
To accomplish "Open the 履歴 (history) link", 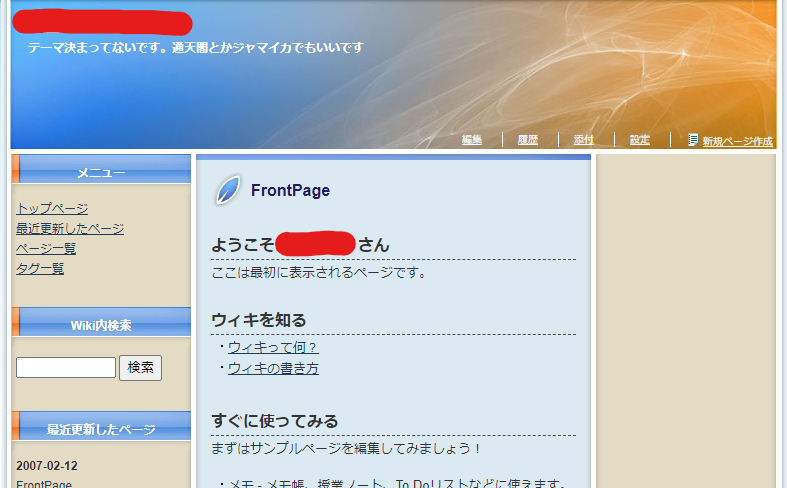I will [528, 140].
